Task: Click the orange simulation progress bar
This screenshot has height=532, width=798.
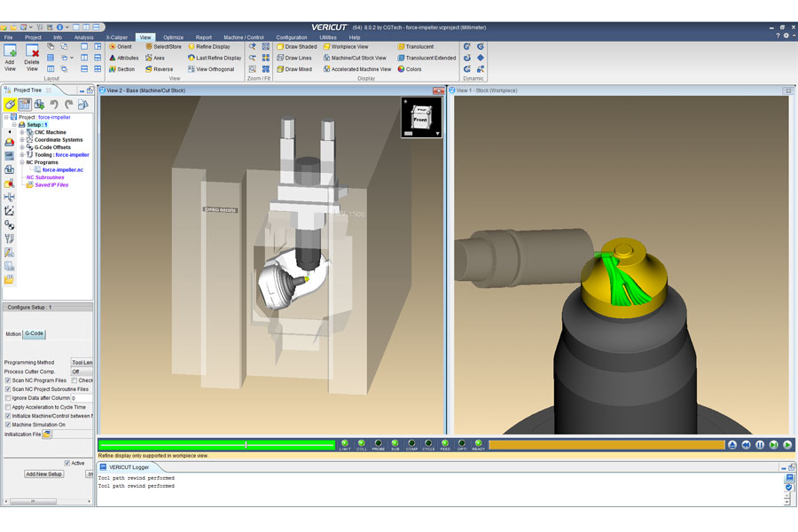Action: pos(606,445)
